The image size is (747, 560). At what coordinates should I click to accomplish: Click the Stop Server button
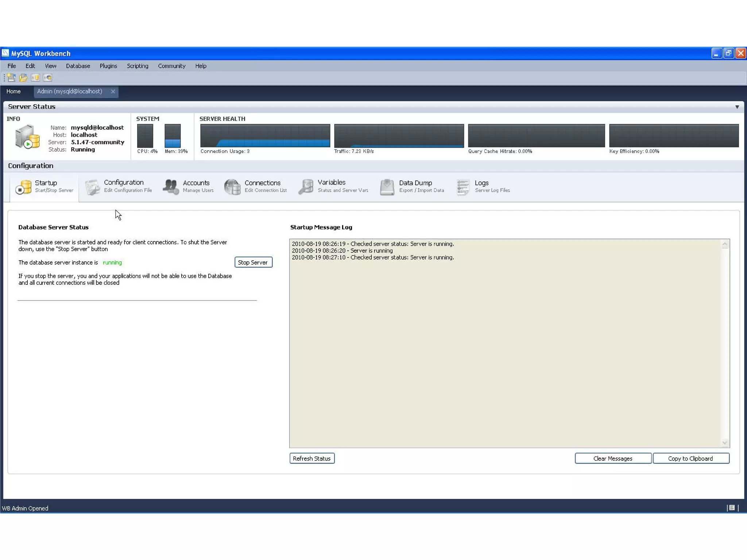(x=253, y=262)
